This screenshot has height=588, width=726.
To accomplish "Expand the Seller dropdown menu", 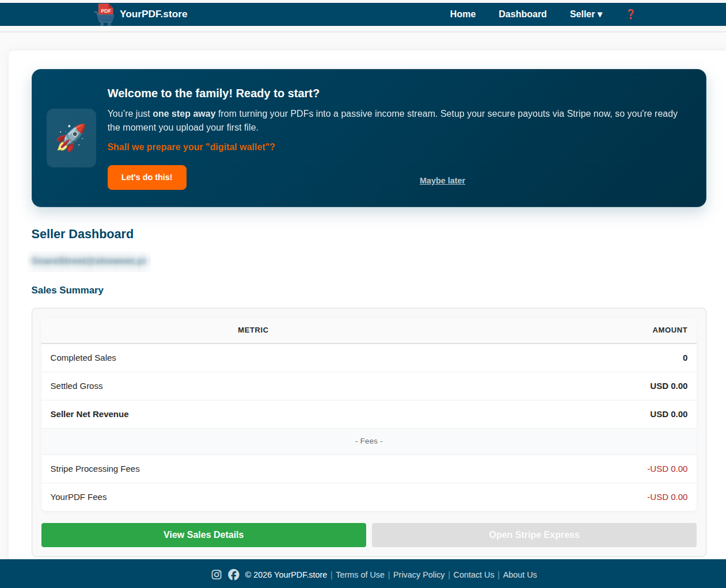I will click(x=586, y=14).
